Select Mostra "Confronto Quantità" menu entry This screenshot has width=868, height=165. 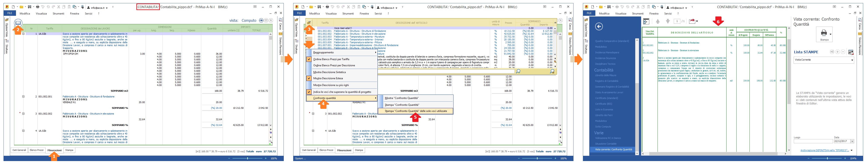click(401, 98)
